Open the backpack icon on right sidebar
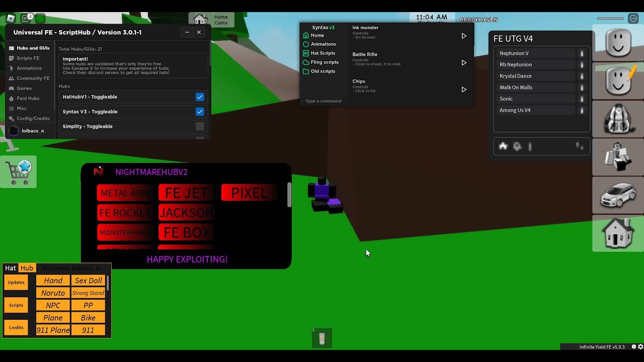644x362 pixels. (x=618, y=119)
